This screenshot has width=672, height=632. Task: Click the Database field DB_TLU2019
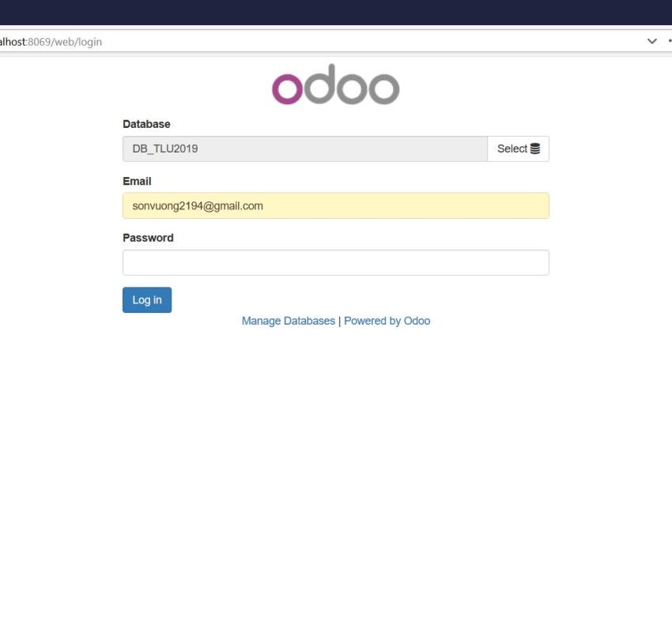pos(305,149)
